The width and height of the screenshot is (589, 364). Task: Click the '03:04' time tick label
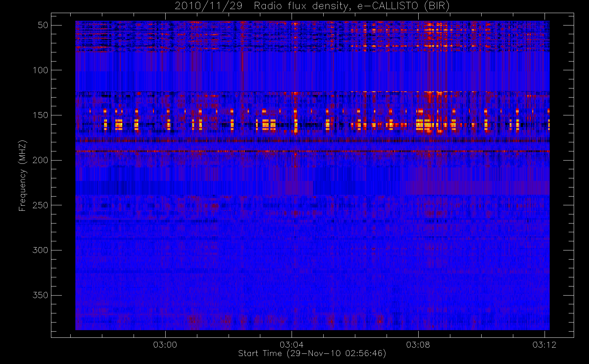[x=292, y=345]
